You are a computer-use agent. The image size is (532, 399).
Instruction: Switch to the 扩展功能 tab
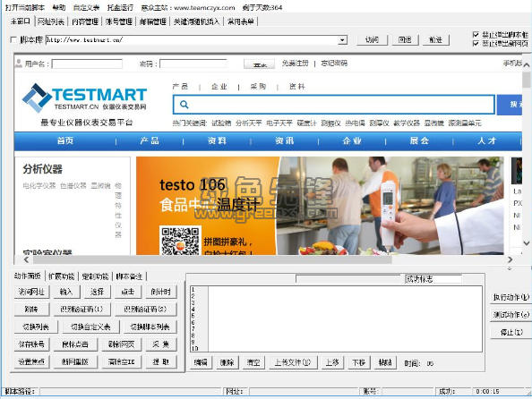point(62,276)
